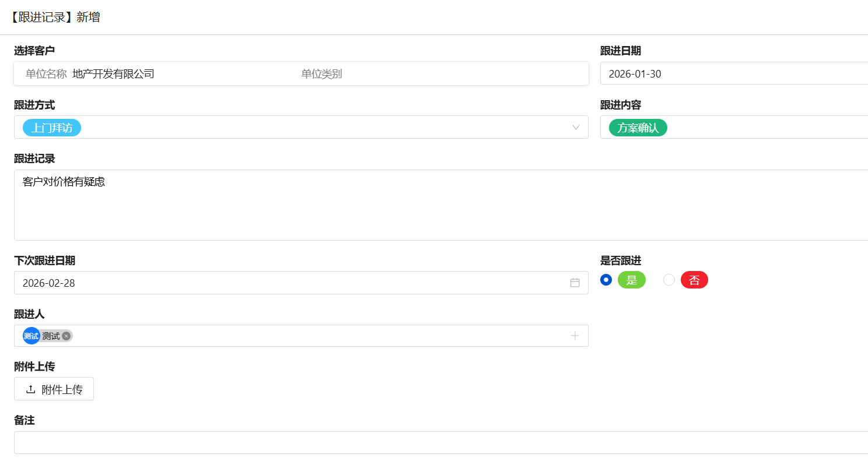Click the upload arrow icon

(31, 389)
